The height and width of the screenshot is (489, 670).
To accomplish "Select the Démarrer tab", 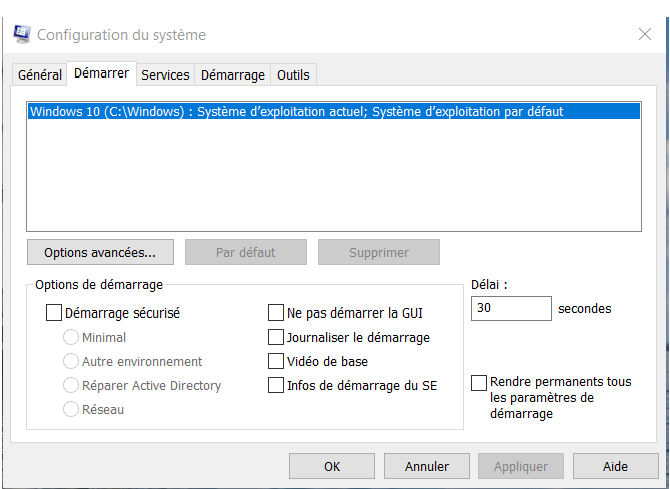I will 101,74.
